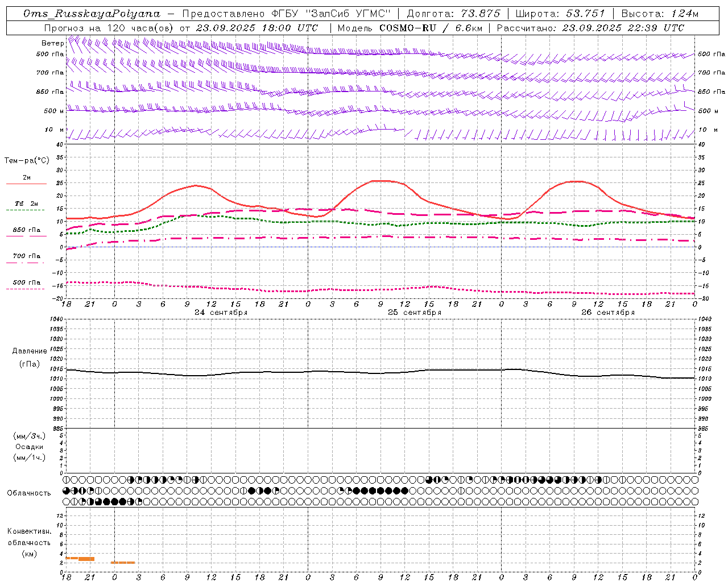The width and height of the screenshot is (728, 582).
Task: Click the Долгота: 73.875 value
Action: tap(453, 14)
